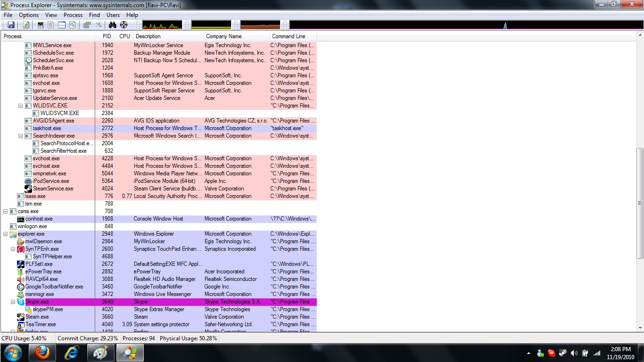Open the Process menu
The height and width of the screenshot is (362, 644).
click(73, 15)
